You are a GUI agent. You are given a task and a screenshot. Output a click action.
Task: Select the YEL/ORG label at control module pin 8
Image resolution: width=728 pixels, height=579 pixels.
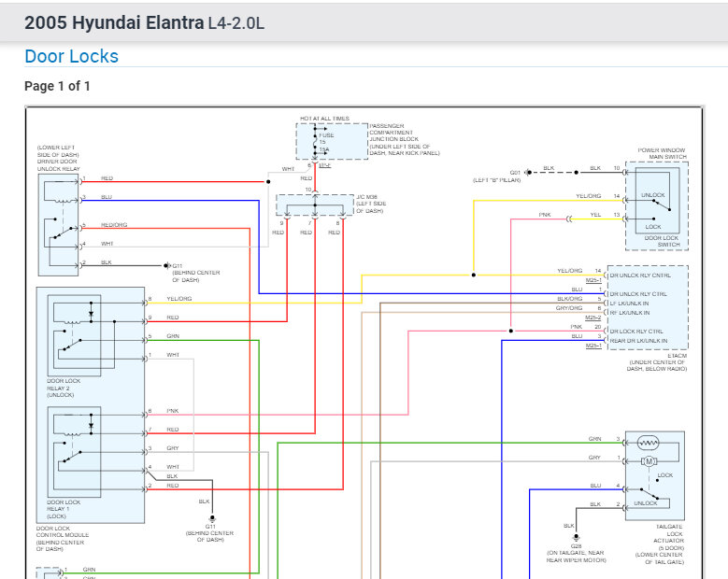tap(179, 299)
